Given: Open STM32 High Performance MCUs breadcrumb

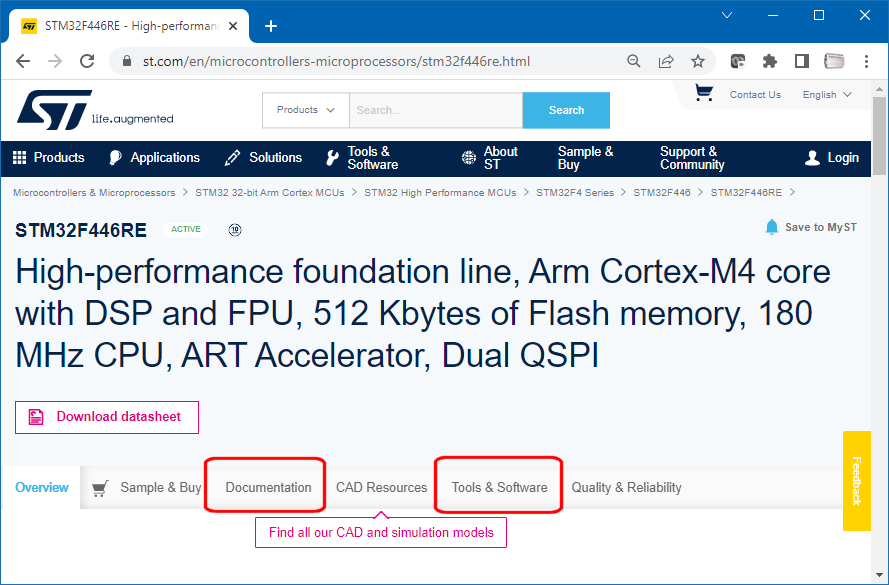Looking at the screenshot, I should [440, 193].
